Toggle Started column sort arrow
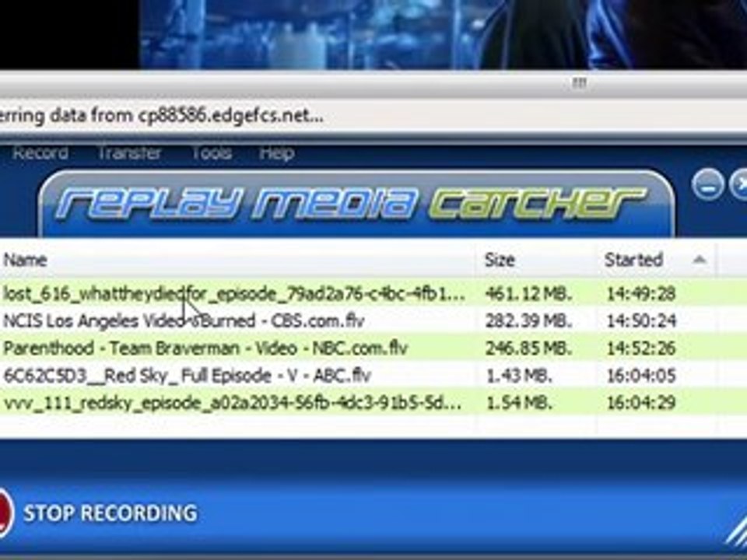The width and height of the screenshot is (747, 560). pyautogui.click(x=699, y=260)
